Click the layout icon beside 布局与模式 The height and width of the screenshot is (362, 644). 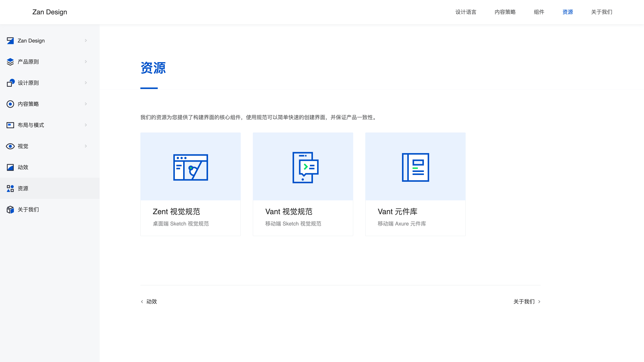point(10,125)
